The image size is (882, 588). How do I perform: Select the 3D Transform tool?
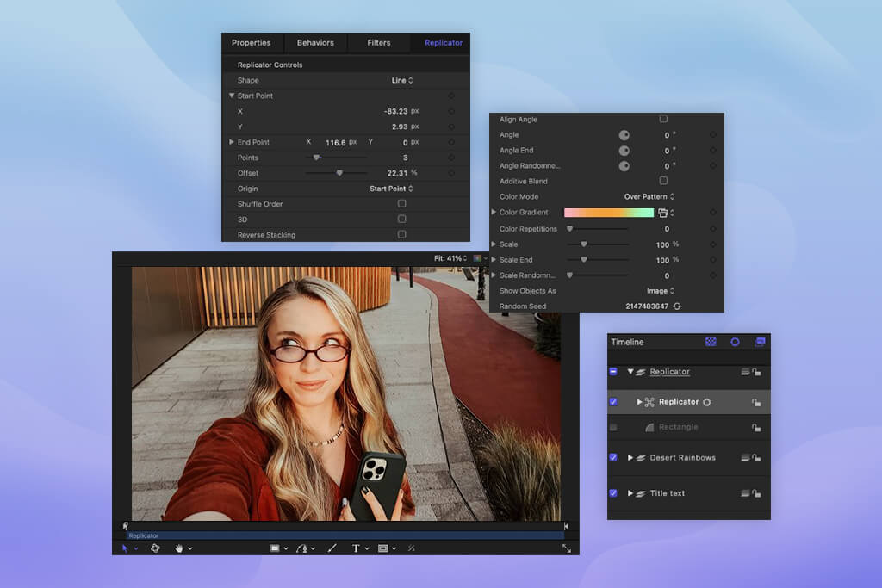(155, 548)
